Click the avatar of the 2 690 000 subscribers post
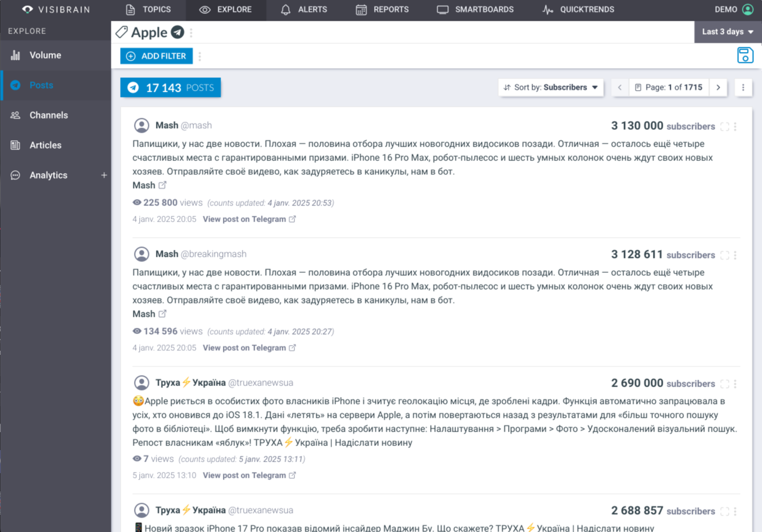The image size is (762, 532). pos(141,383)
